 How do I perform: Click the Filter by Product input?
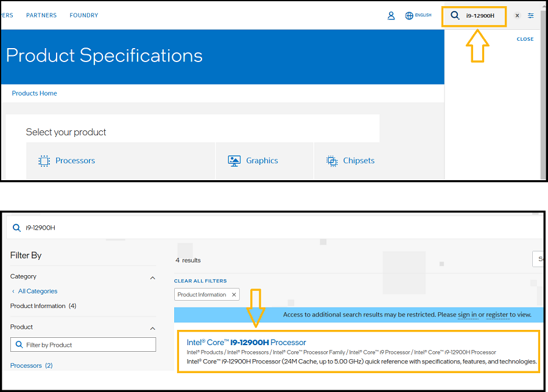pyautogui.click(x=83, y=345)
